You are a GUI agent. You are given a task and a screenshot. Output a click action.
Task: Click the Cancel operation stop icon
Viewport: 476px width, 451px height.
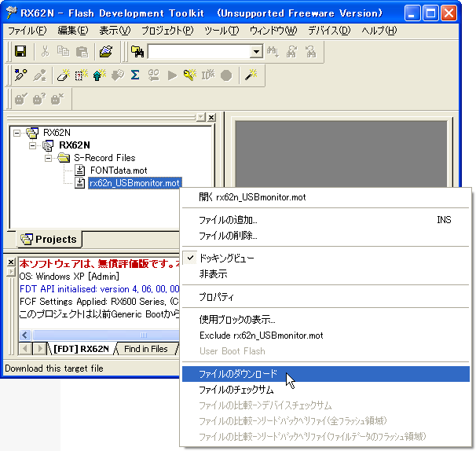pyautogui.click(x=226, y=75)
